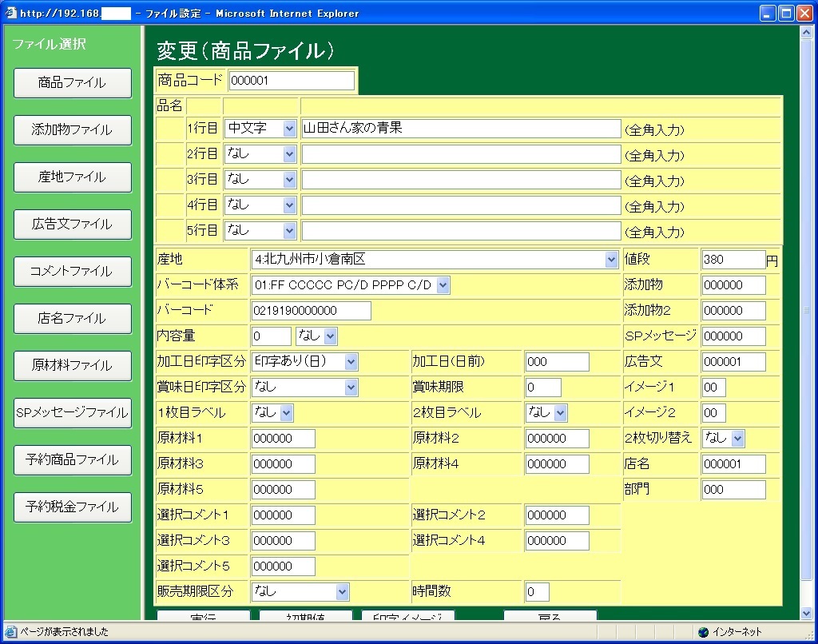Expand the 1行目 font size dropdown (中文字)
This screenshot has height=644, width=818.
click(x=260, y=129)
